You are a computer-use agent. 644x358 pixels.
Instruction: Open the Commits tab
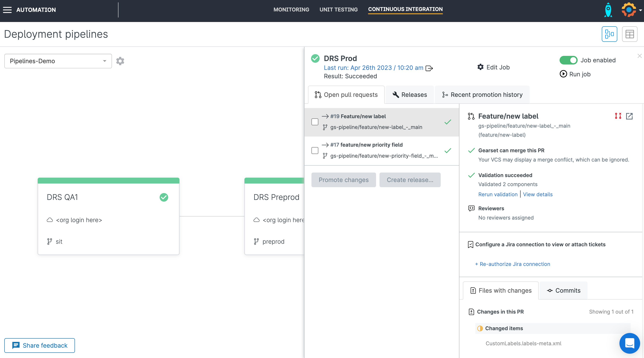[x=563, y=290]
